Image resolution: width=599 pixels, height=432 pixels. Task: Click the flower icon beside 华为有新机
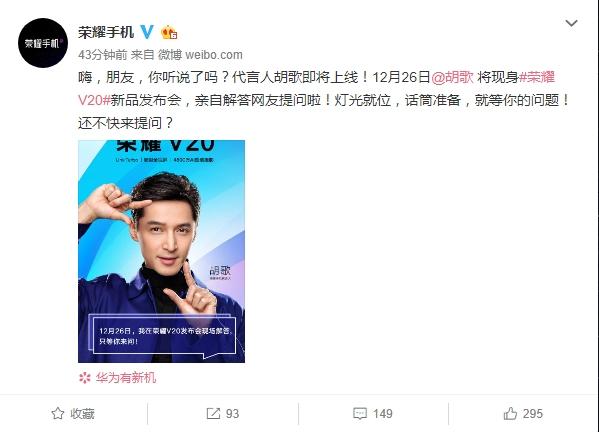coord(84,378)
